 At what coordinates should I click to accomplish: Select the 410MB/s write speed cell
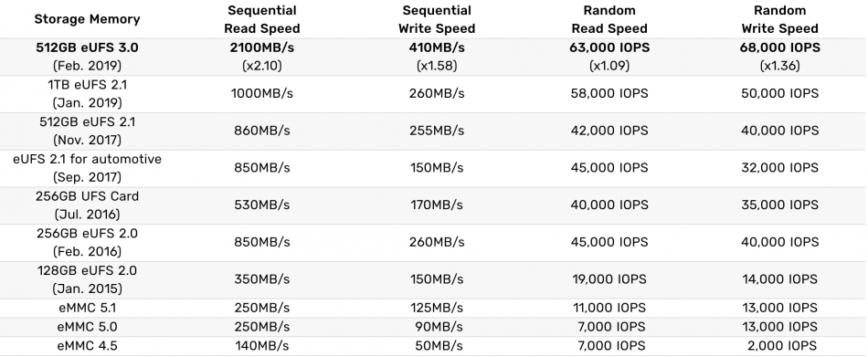pyautogui.click(x=437, y=48)
